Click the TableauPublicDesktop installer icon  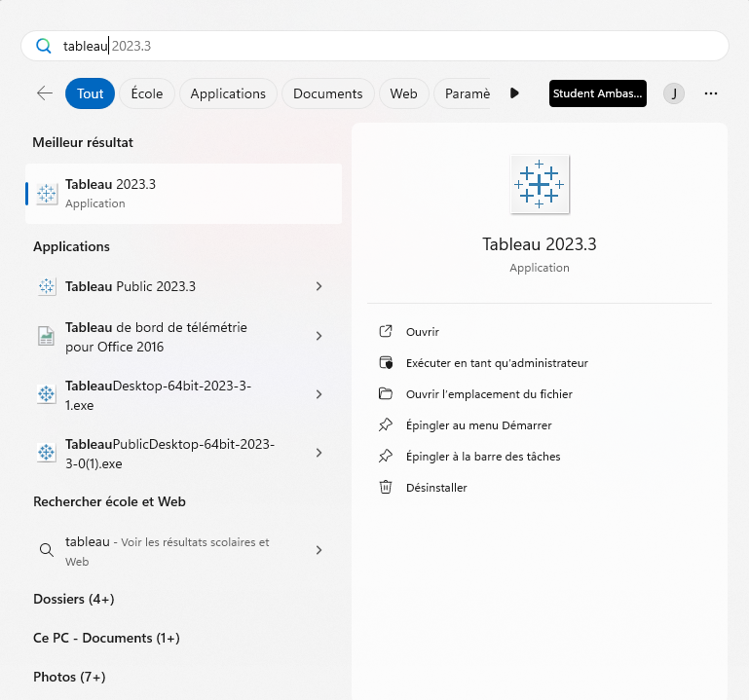click(x=47, y=453)
